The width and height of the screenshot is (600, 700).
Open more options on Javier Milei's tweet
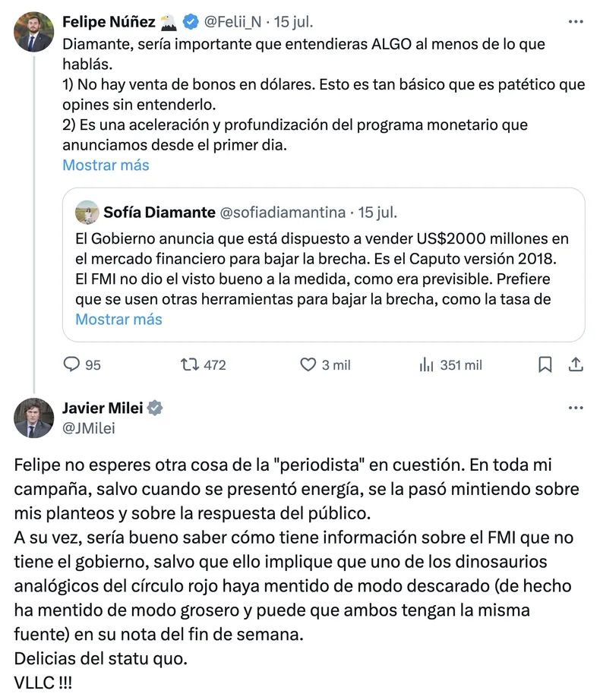(x=576, y=408)
